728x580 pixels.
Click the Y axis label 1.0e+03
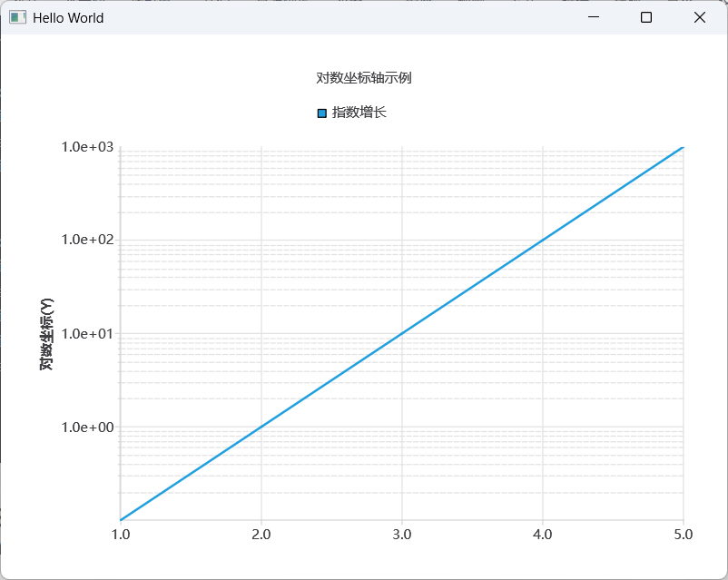(87, 147)
